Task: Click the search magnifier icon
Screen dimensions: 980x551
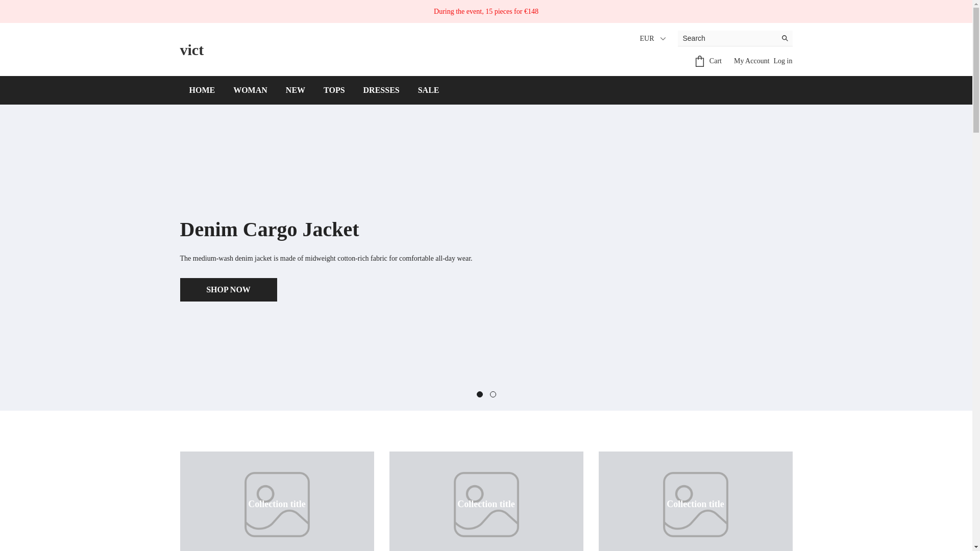Action: [x=785, y=38]
